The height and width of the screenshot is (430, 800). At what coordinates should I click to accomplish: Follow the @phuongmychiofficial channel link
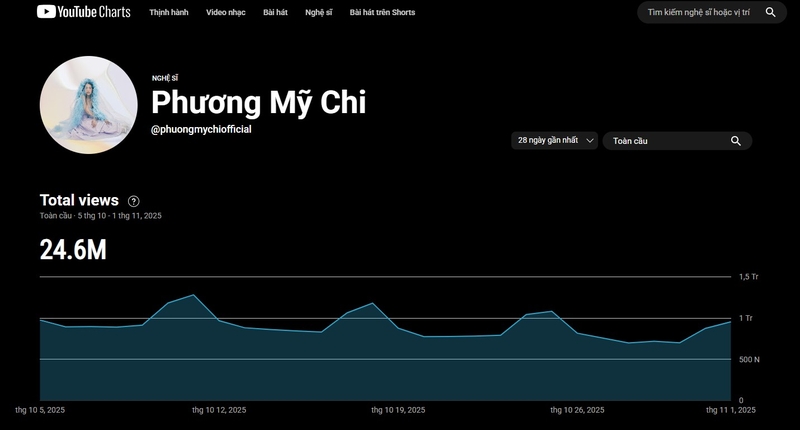click(x=201, y=130)
